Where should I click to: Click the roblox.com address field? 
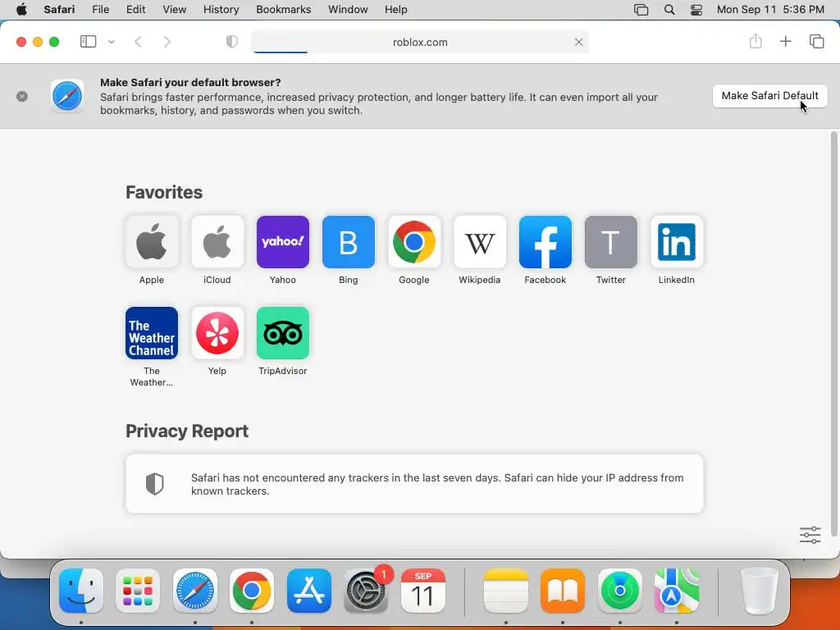[420, 42]
